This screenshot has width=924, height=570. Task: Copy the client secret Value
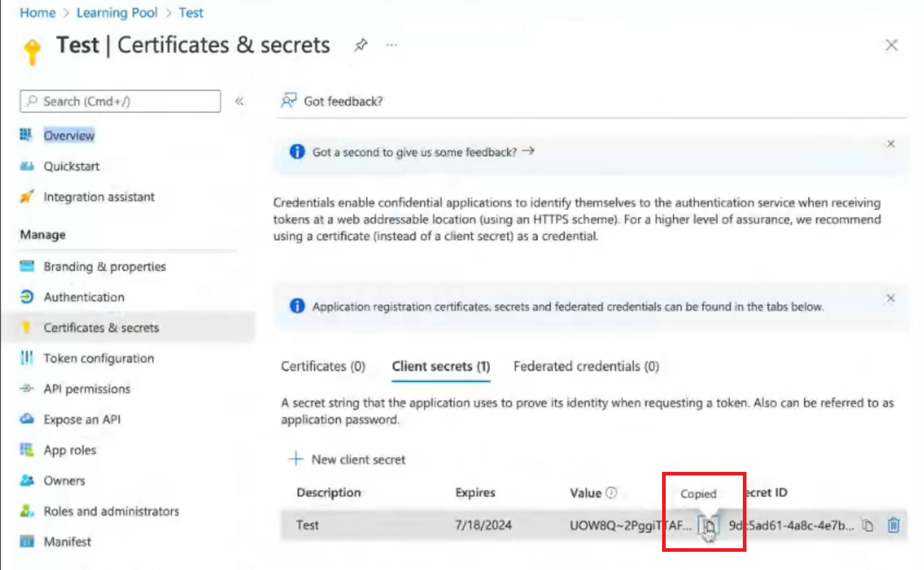point(708,525)
